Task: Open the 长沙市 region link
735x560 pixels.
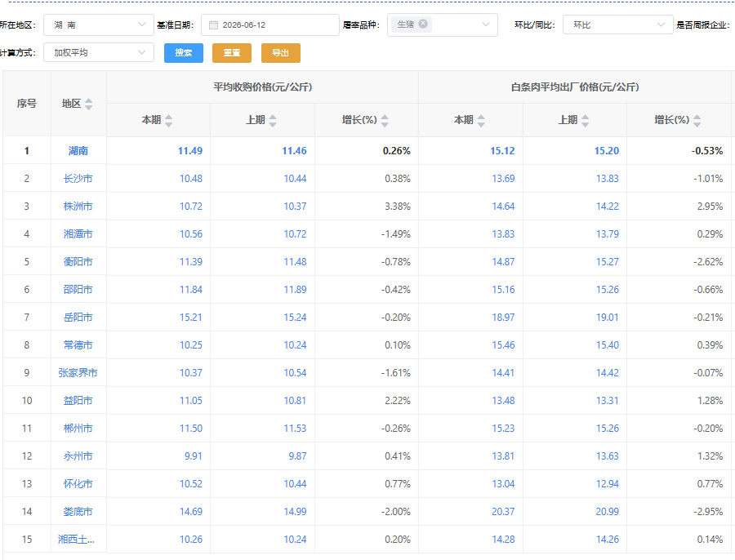Action: point(78,179)
